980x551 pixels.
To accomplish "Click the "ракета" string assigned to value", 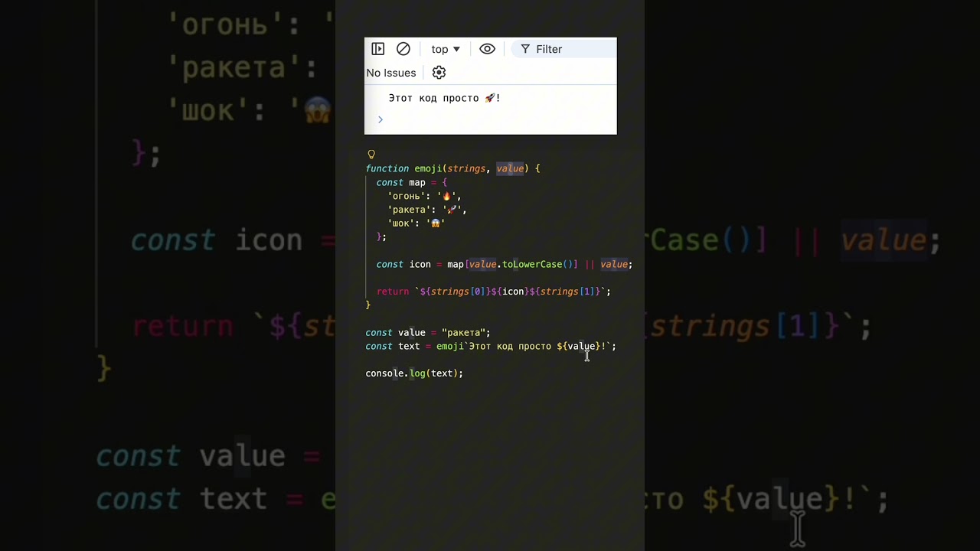I will (463, 333).
